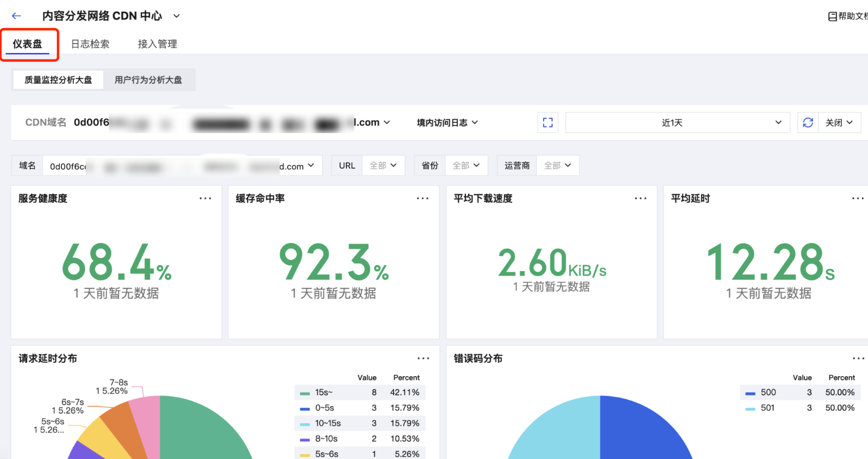The image size is (868, 459).
Task: Click the green slice of 请求延时分布 pie
Action: pyautogui.click(x=205, y=431)
